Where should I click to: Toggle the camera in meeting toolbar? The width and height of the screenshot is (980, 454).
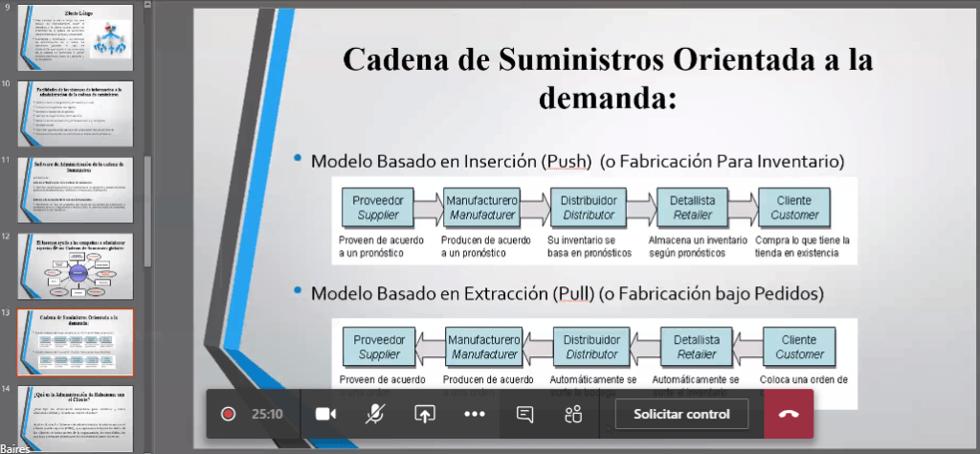pyautogui.click(x=326, y=414)
